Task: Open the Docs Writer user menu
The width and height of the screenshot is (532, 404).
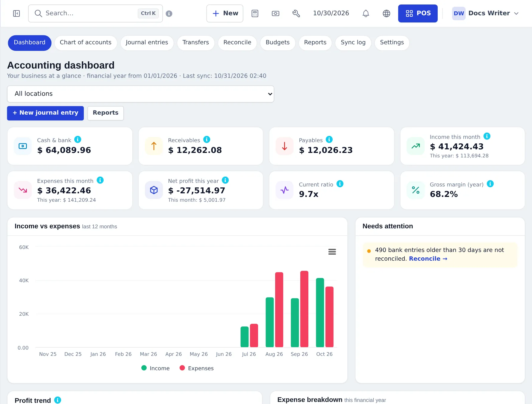Action: 486,13
